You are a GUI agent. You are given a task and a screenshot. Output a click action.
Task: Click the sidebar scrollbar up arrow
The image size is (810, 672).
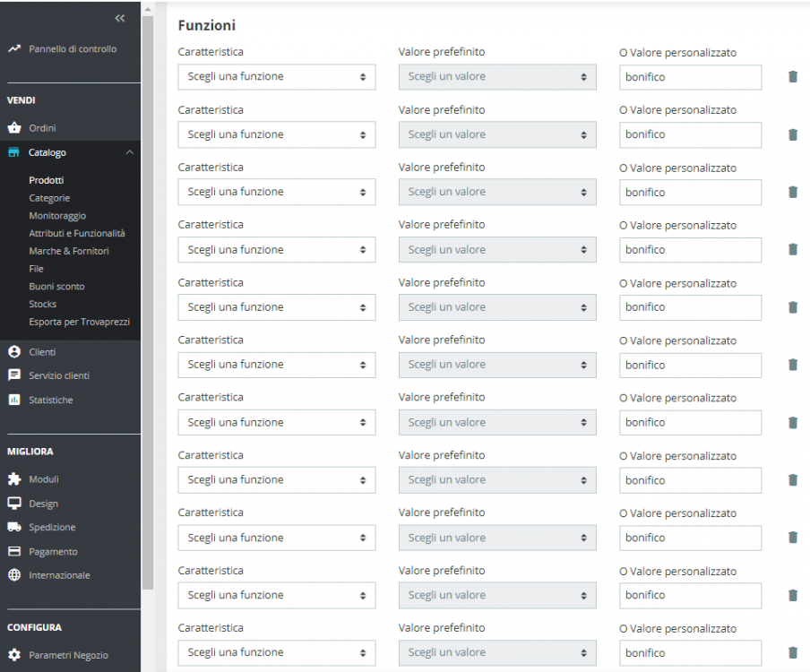(x=148, y=11)
